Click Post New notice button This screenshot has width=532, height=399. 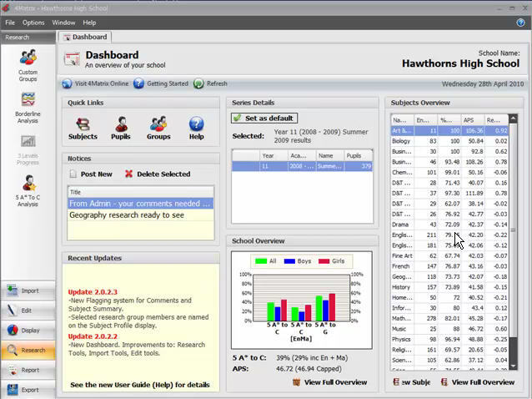pyautogui.click(x=91, y=174)
